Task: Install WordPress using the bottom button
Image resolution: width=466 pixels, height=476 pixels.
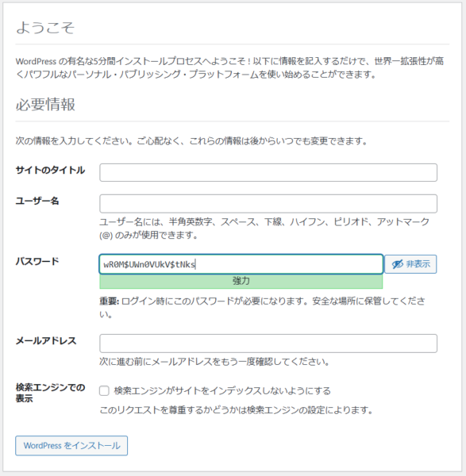Action: point(71,446)
